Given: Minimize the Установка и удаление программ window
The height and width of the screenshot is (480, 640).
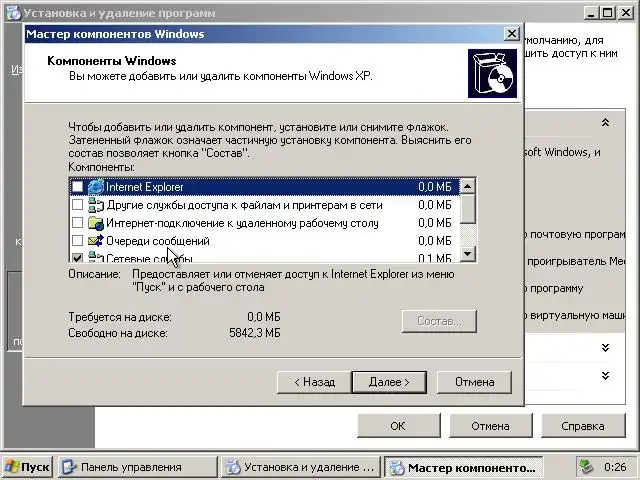Looking at the screenshot, I should [591, 13].
